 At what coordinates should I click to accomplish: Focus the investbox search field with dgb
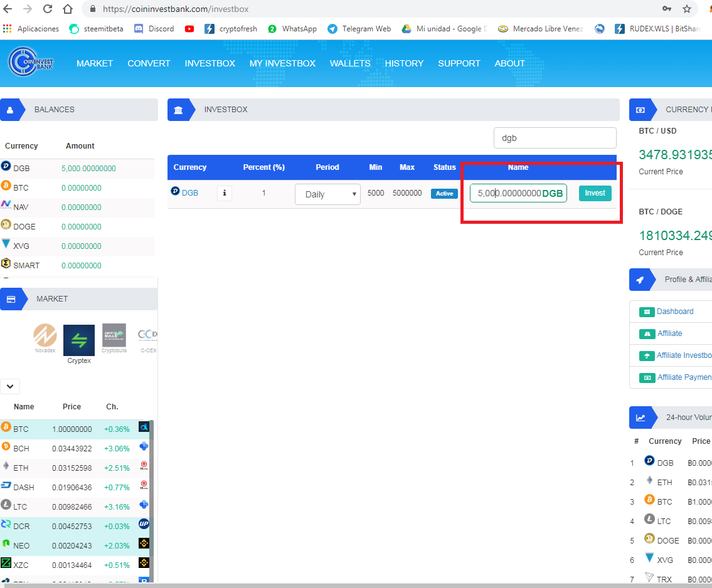tap(555, 138)
